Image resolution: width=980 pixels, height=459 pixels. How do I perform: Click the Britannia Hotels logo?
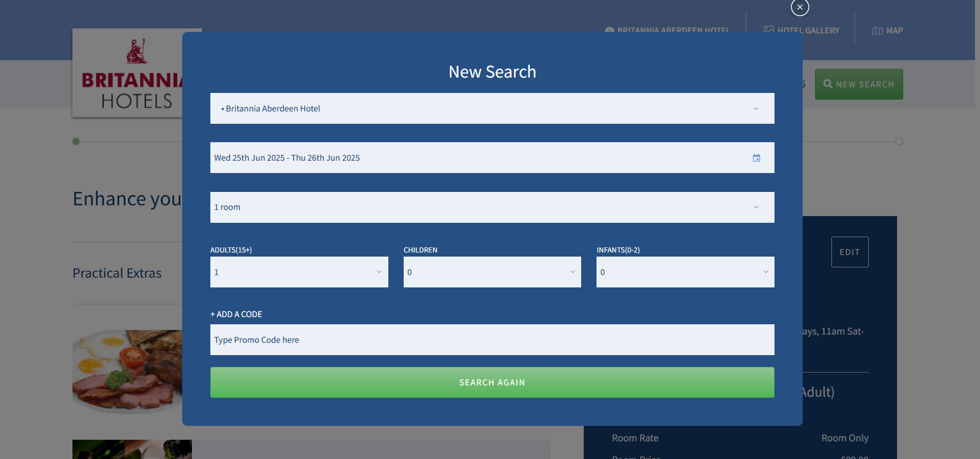pyautogui.click(x=127, y=73)
